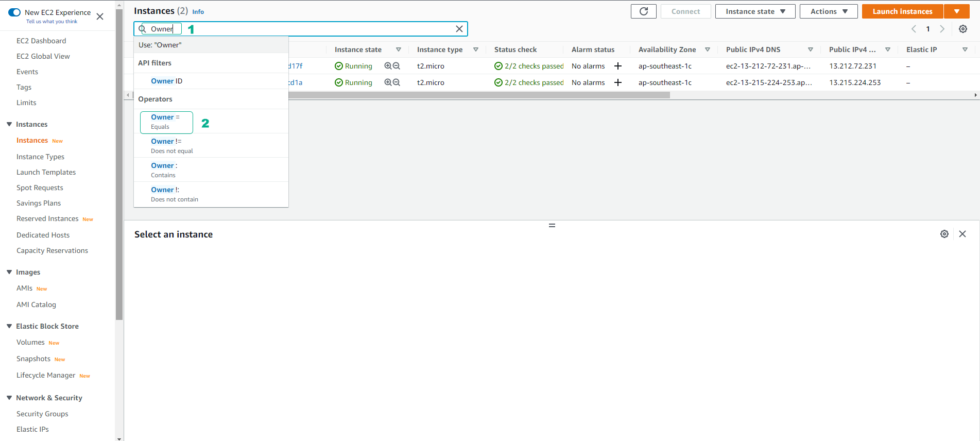The image size is (980, 441).
Task: Click the refresh instances button
Action: pos(644,11)
